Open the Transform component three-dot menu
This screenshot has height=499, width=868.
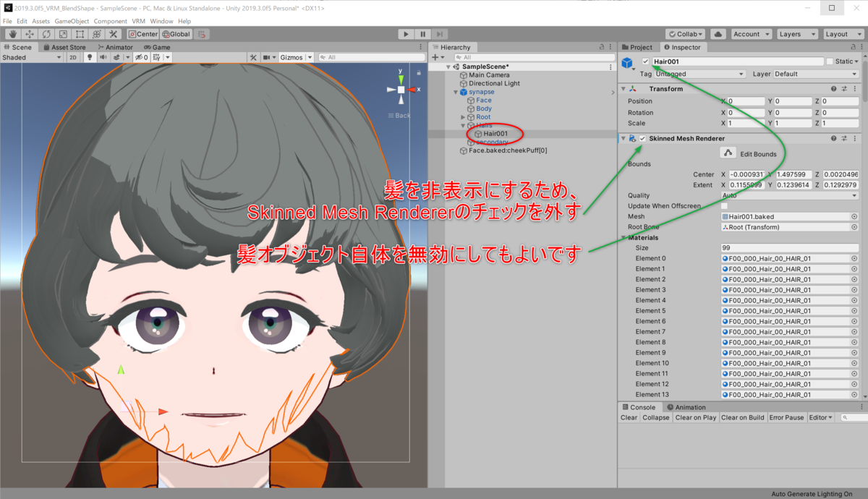[x=855, y=89]
